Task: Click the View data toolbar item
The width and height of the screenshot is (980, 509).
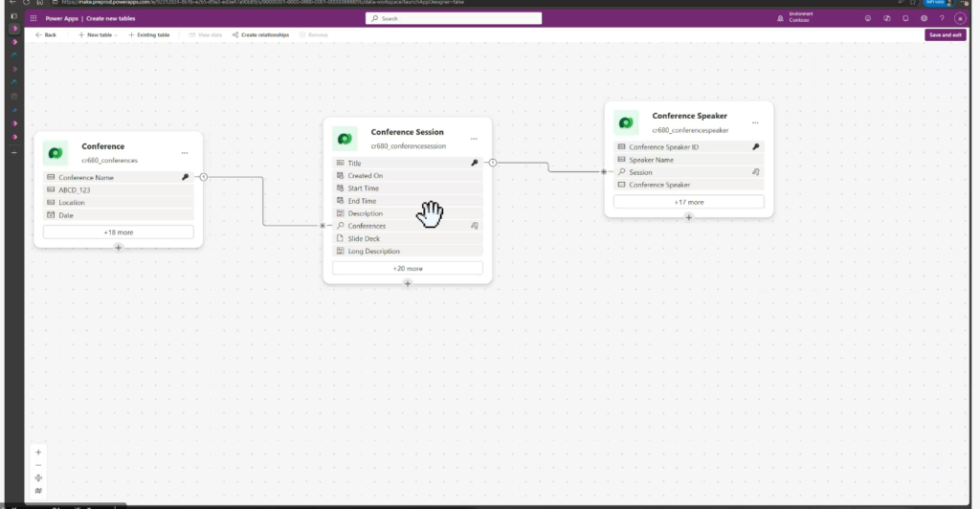Action: click(x=206, y=35)
